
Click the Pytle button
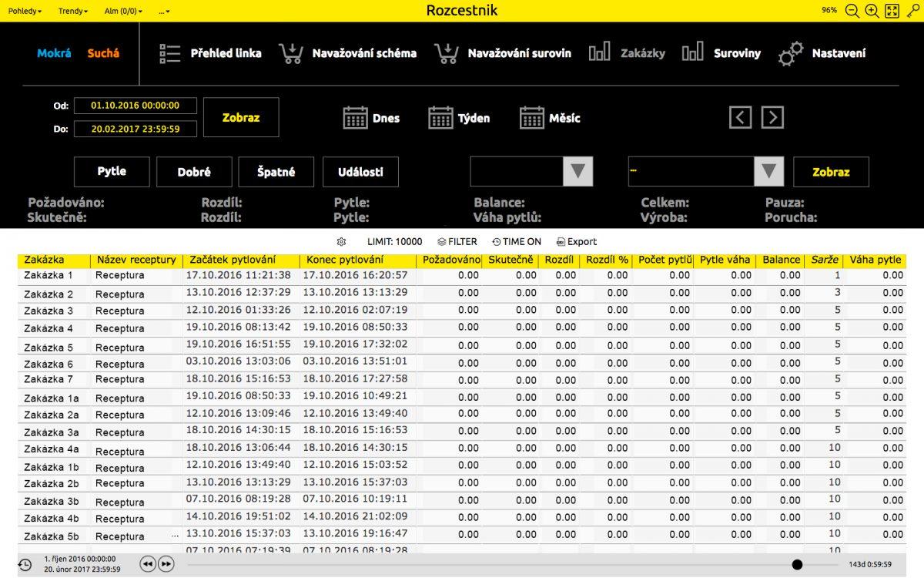112,172
